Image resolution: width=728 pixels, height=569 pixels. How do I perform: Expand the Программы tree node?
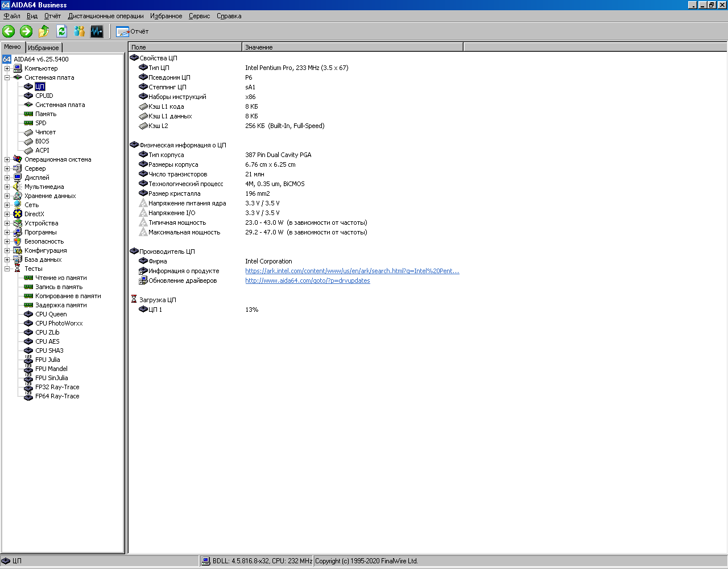pyautogui.click(x=7, y=232)
